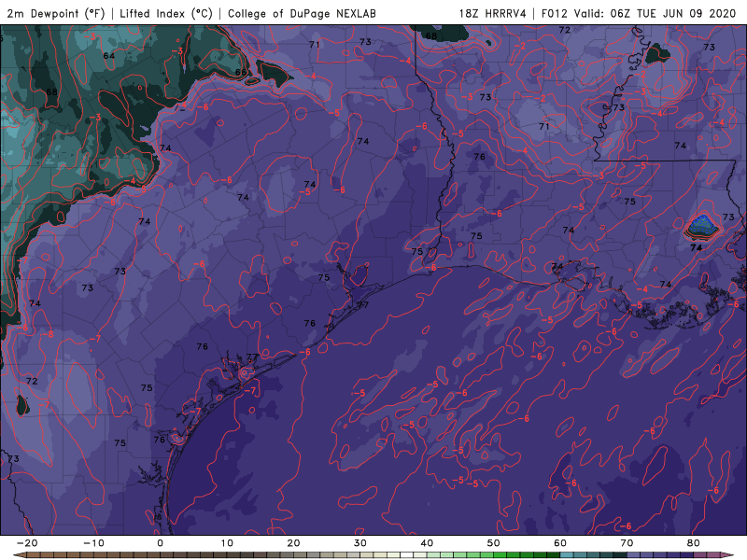Click the "2m Dewpoint (°F)" title text
Screen dimensions: 747x560
tap(55, 13)
